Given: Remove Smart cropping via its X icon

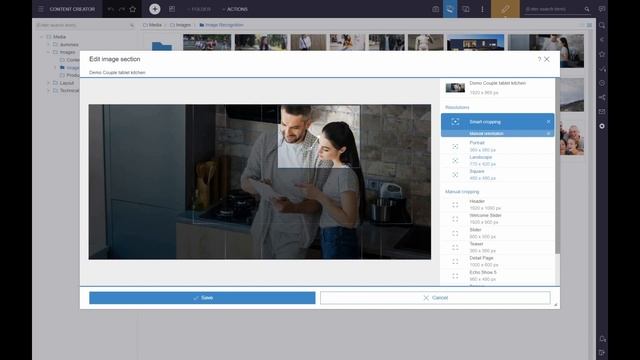Looking at the screenshot, I should coord(549,122).
